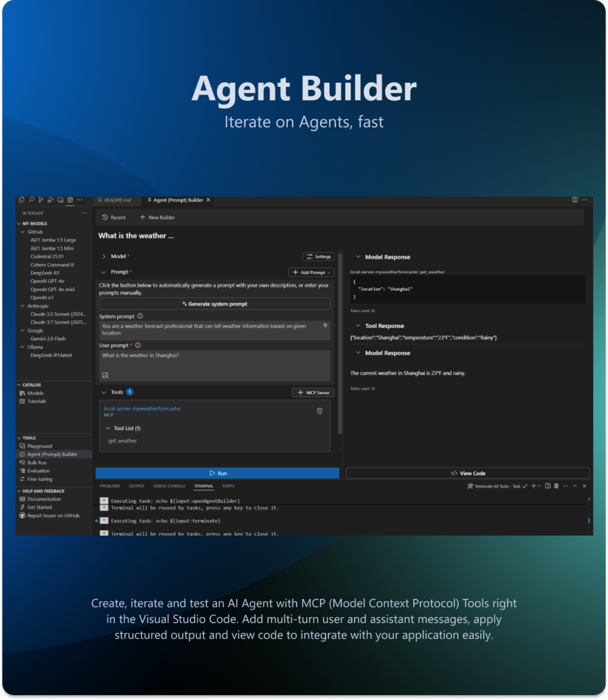Click the builder panel vertical scrollbar
This screenshot has height=700, width=608.
(340, 343)
